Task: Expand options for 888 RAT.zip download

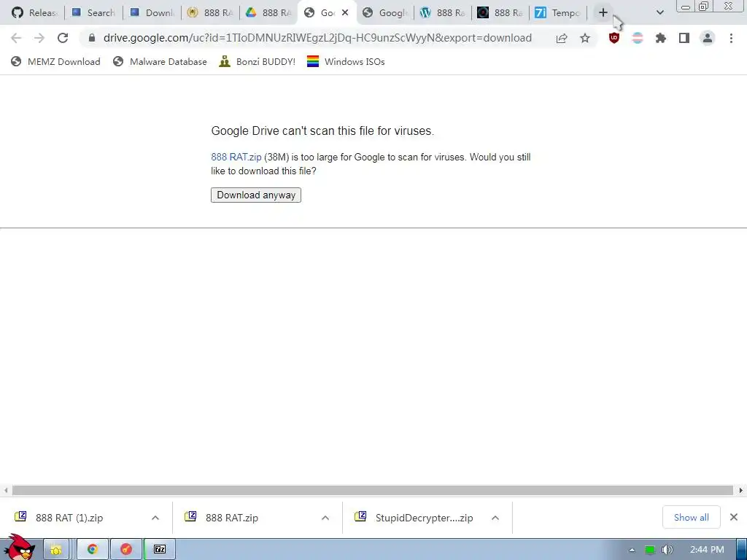Action: 325,518
